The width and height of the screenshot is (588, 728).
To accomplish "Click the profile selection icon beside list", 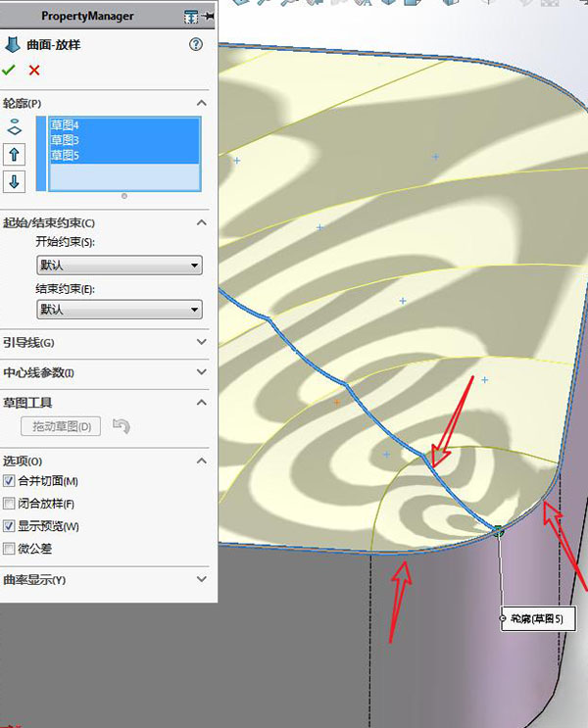I will (x=15, y=127).
